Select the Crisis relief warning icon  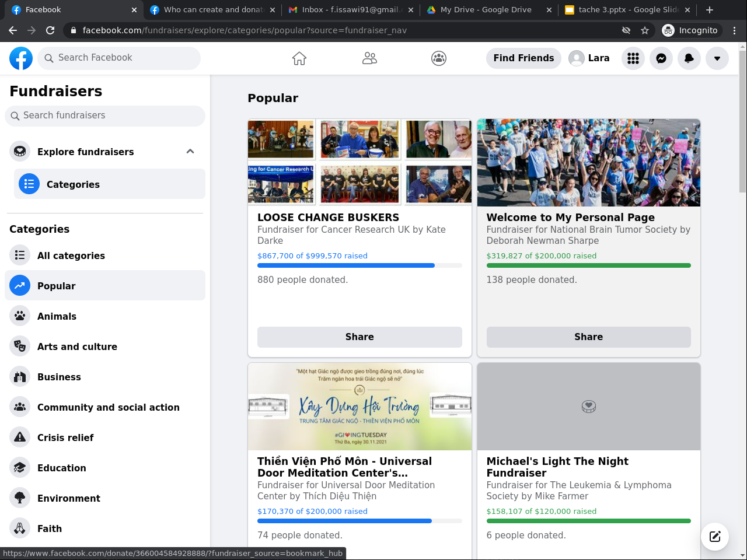(x=20, y=437)
